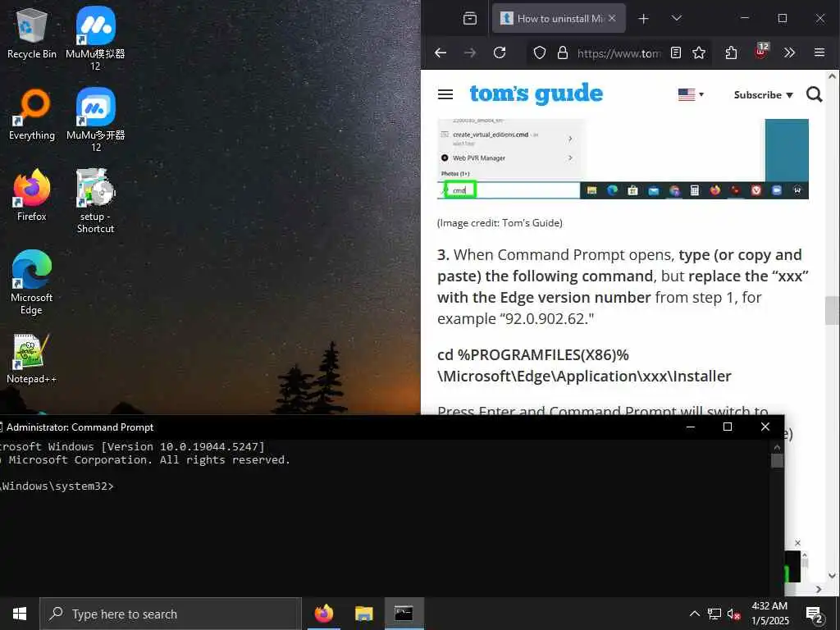
Task: Click Command Prompt scrollbar thumb
Action: [x=778, y=460]
